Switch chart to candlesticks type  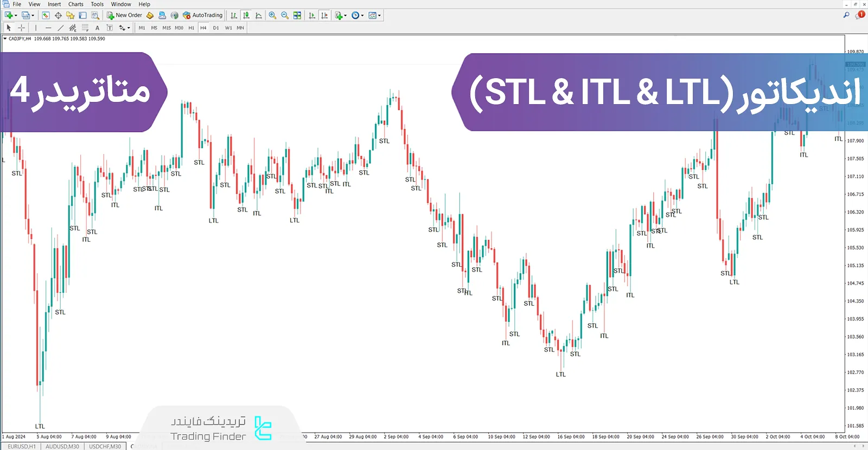[246, 15]
